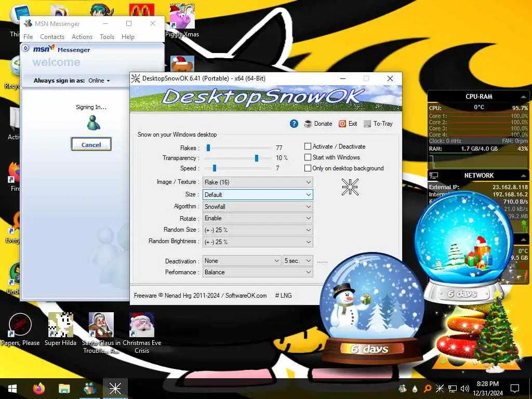Open the network tray icon
The width and height of the screenshot is (532, 399).
pos(453,389)
